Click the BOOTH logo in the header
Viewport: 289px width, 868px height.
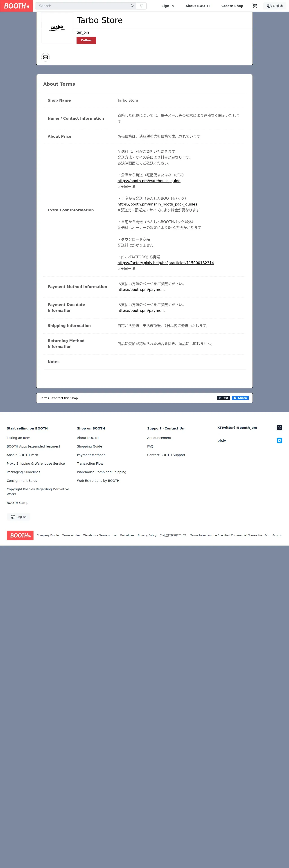click(x=16, y=6)
